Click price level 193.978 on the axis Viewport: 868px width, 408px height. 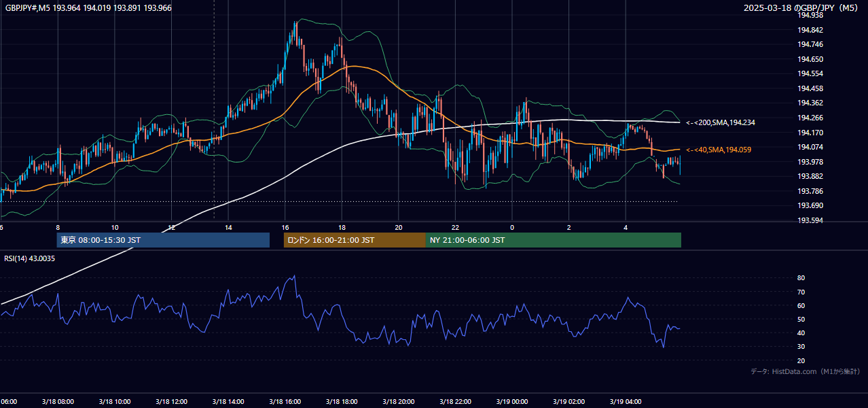810,162
